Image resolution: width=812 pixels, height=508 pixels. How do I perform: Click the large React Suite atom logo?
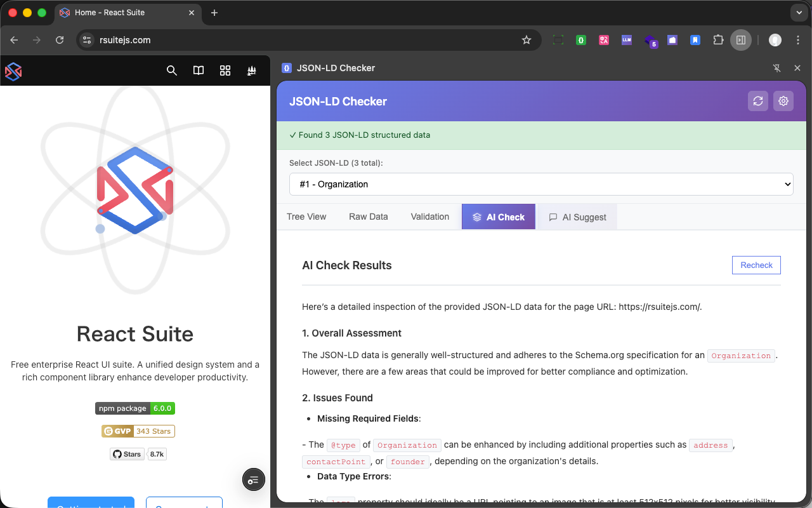(x=135, y=190)
